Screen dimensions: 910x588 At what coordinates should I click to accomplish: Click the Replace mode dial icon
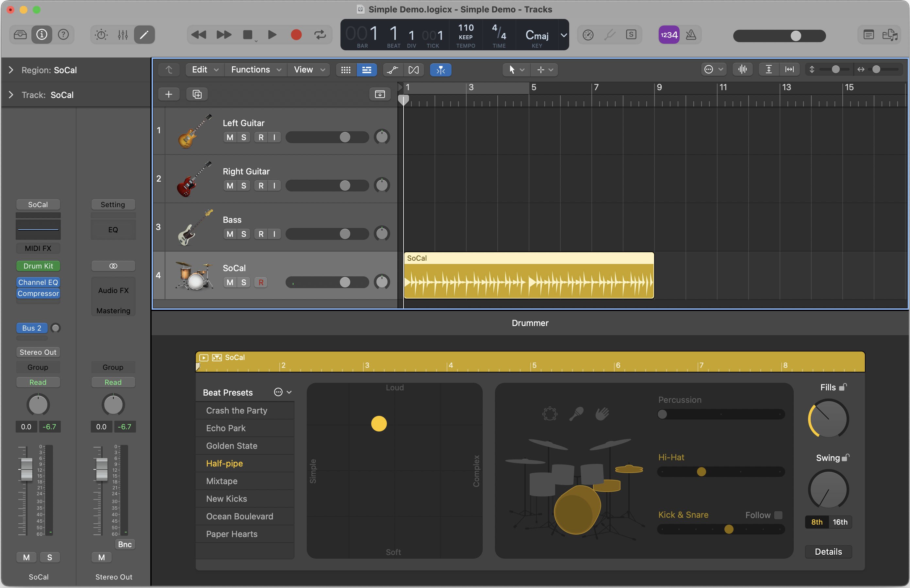[x=588, y=35]
